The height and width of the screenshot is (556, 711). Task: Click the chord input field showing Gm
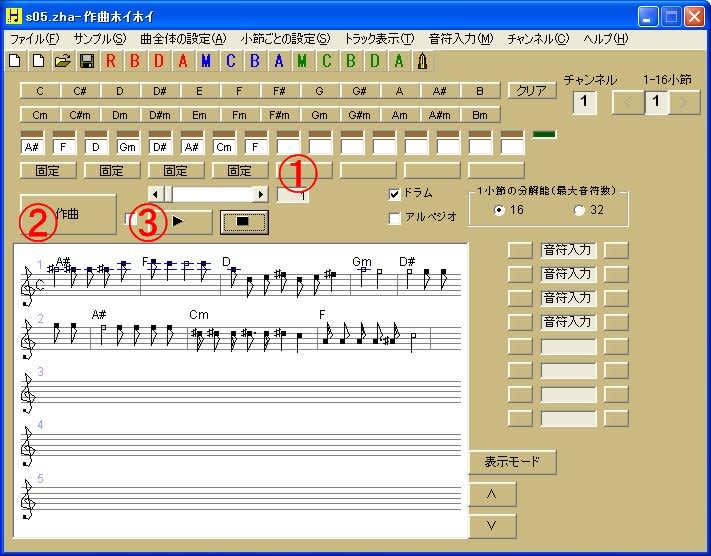(x=128, y=147)
